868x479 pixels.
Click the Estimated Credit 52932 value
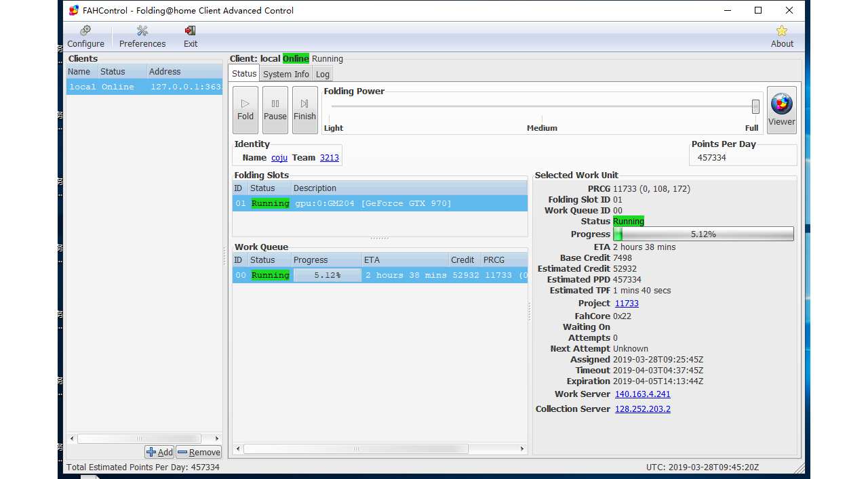[626, 269]
